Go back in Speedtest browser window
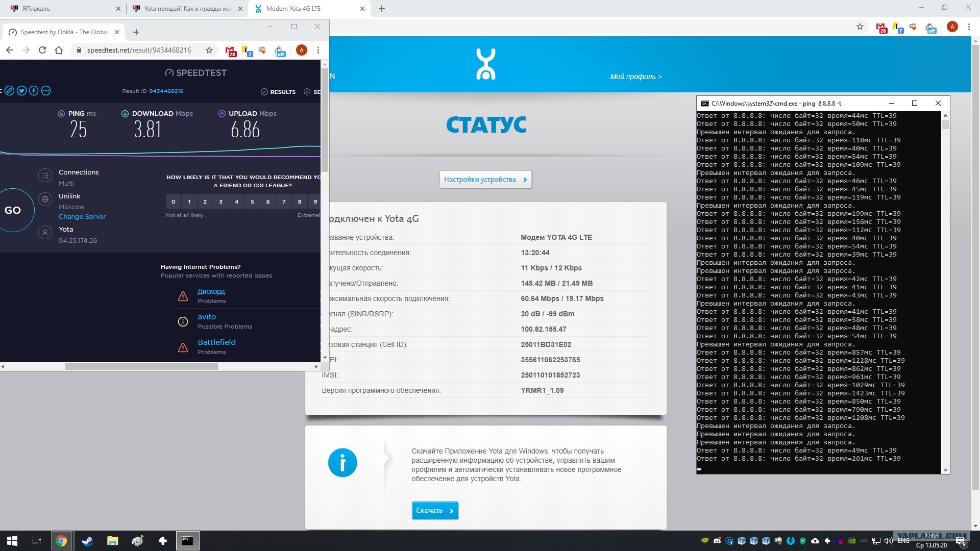The image size is (980, 551). pyautogui.click(x=10, y=50)
